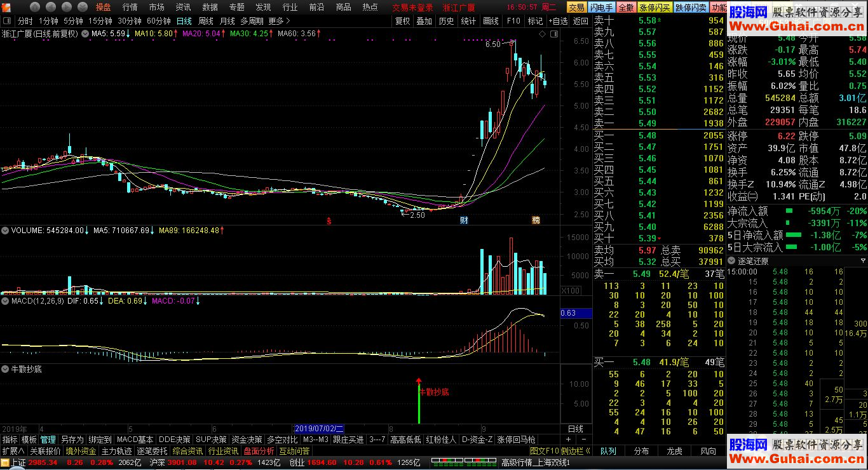Viewport: 868px width, 470px height.
Task: Toggle the 复权 price adjustment button
Action: pyautogui.click(x=402, y=21)
